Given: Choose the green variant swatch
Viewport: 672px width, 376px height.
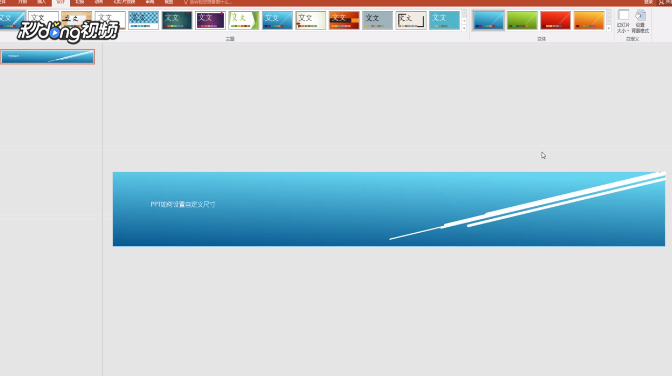Looking at the screenshot, I should click(x=522, y=20).
